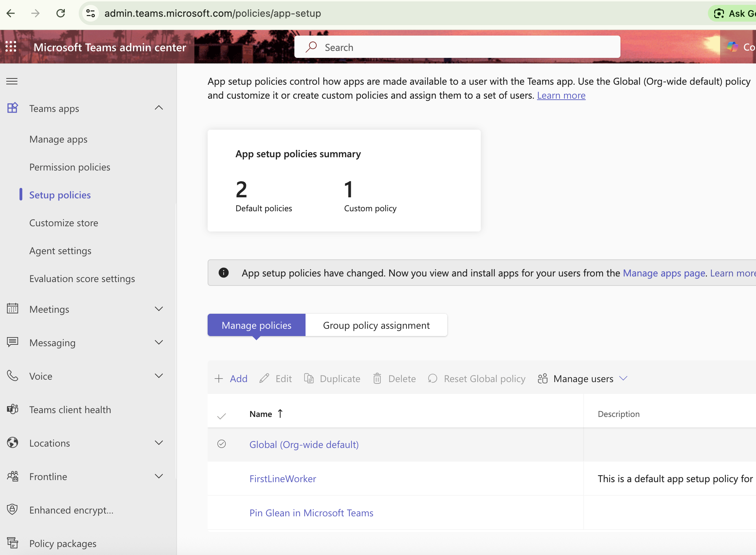Expand the Voice section chevron
756x555 pixels.
pos(159,375)
